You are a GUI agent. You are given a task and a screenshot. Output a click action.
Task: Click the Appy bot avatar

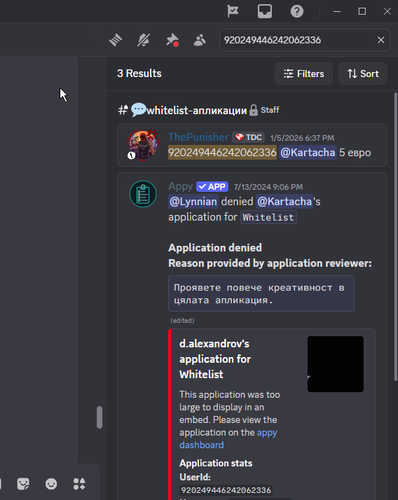tap(143, 194)
